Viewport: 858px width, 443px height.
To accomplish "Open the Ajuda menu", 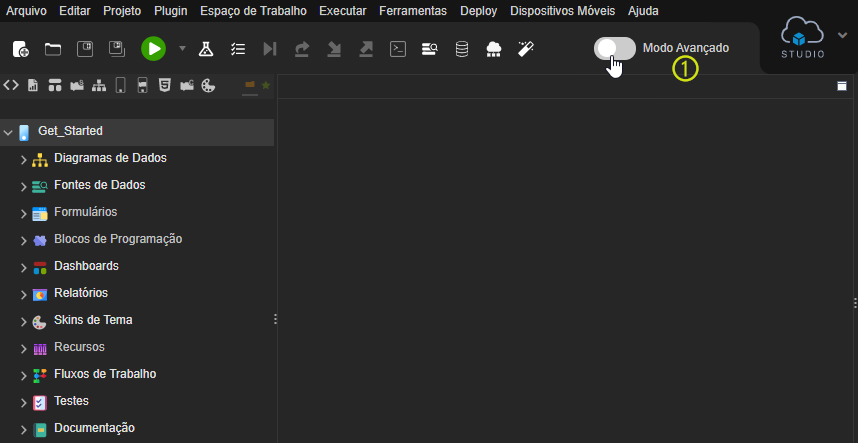I will 644,11.
